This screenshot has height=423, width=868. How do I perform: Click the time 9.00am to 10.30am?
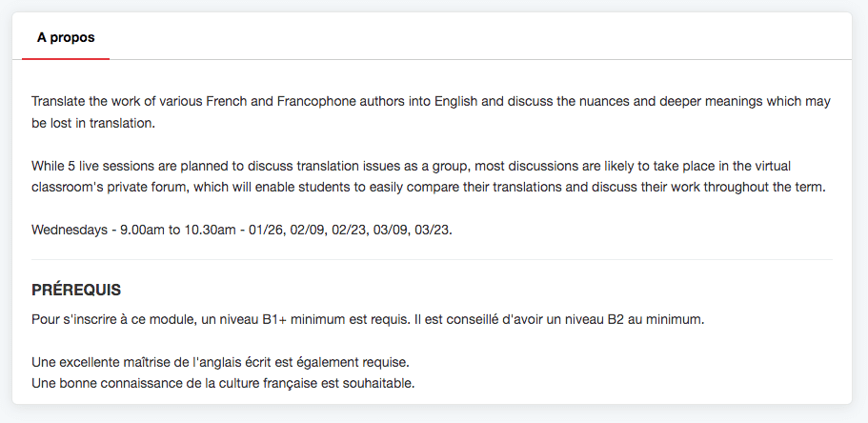(177, 230)
